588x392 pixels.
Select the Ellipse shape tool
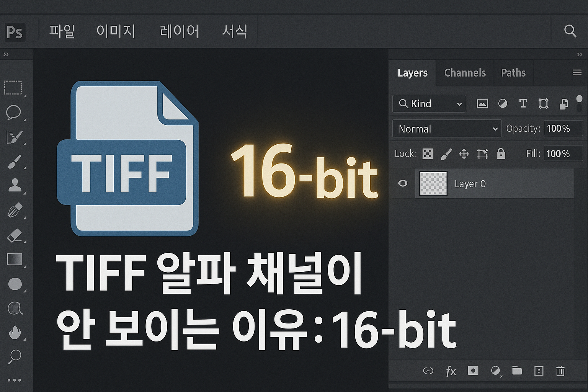coord(15,284)
